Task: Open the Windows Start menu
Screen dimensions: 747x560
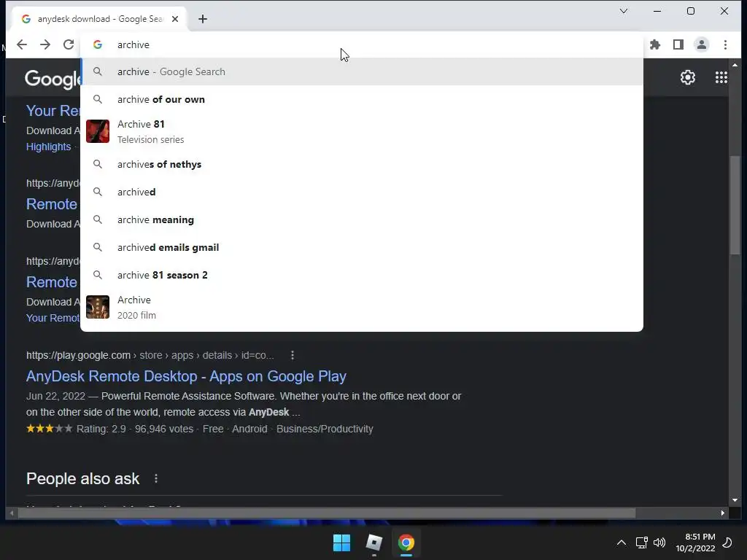Action: coord(341,542)
